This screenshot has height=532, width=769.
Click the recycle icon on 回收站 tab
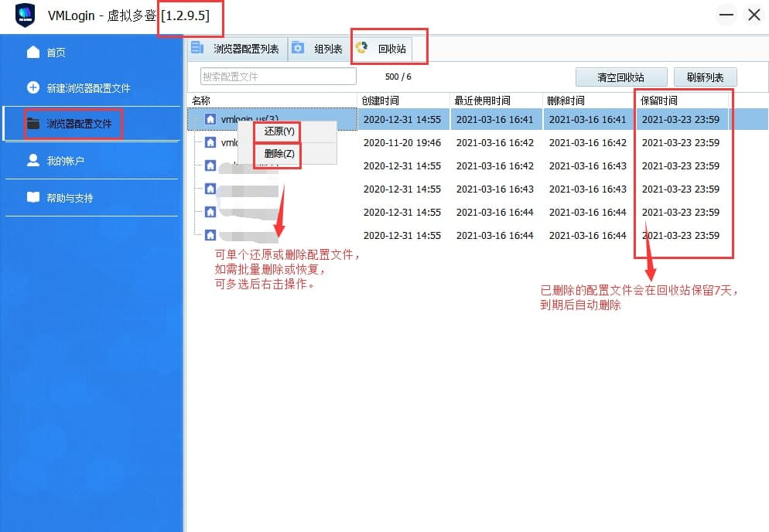pyautogui.click(x=361, y=49)
